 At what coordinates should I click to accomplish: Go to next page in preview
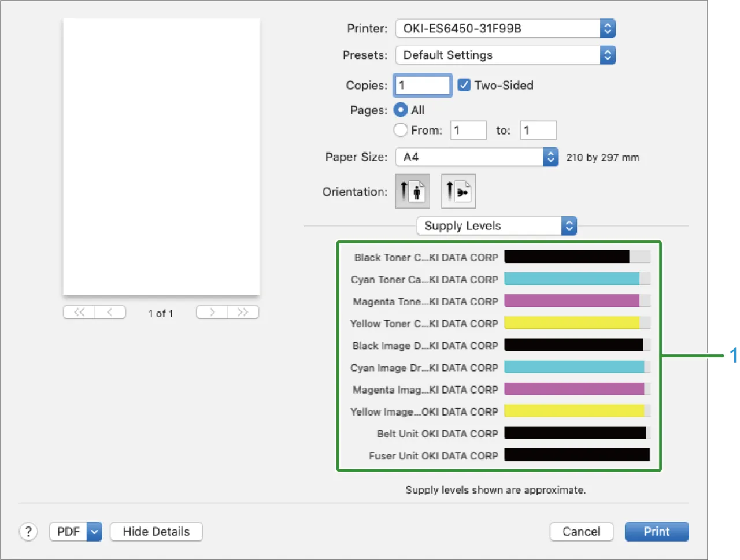pos(212,313)
